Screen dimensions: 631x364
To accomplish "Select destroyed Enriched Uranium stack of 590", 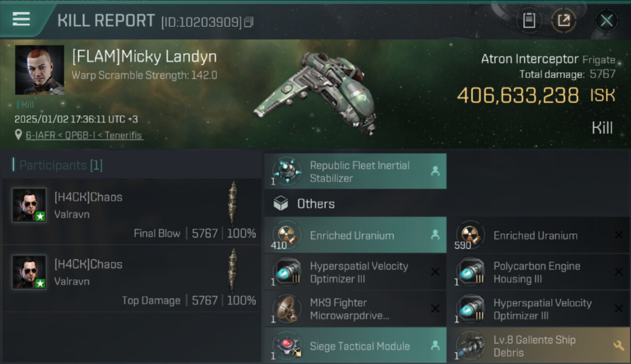I will 539,235.
